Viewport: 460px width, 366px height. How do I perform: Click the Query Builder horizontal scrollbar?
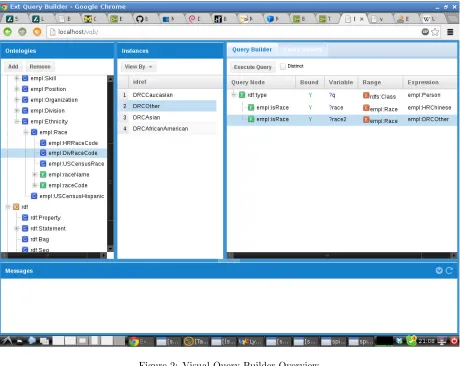click(342, 255)
